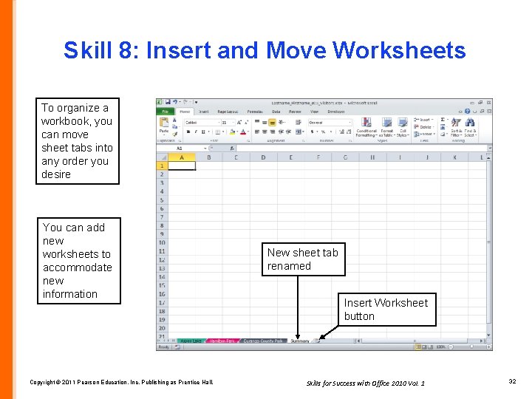532x399 pixels.
Task: Click the Wrap Text icon
Action: pyautogui.click(x=298, y=122)
